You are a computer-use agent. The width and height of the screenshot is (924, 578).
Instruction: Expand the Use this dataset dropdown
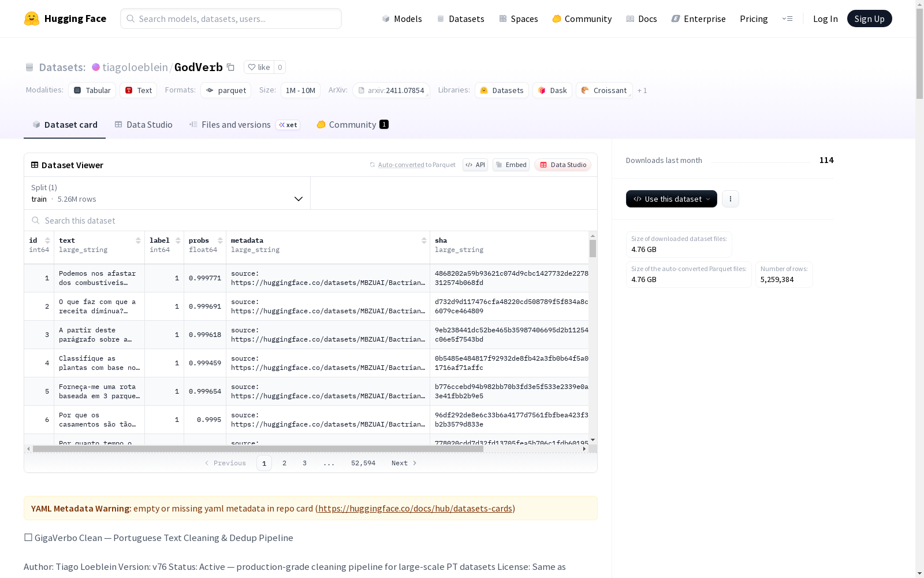click(672, 199)
